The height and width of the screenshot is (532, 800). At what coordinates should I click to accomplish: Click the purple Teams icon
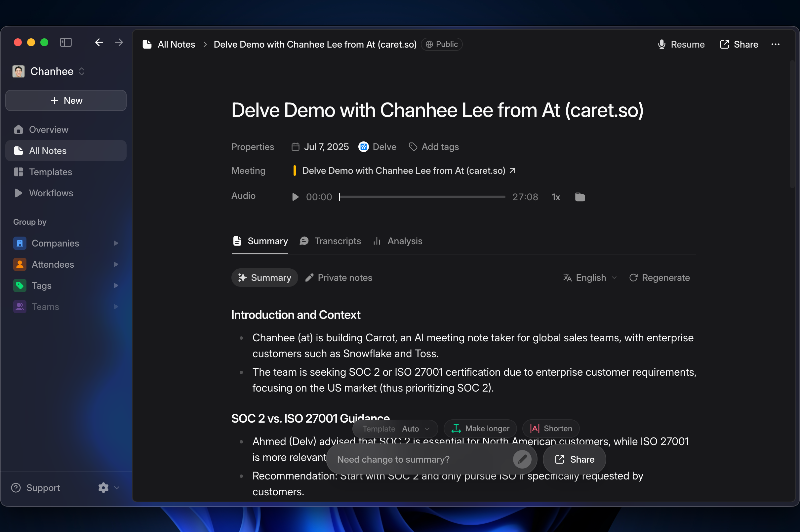coord(20,307)
